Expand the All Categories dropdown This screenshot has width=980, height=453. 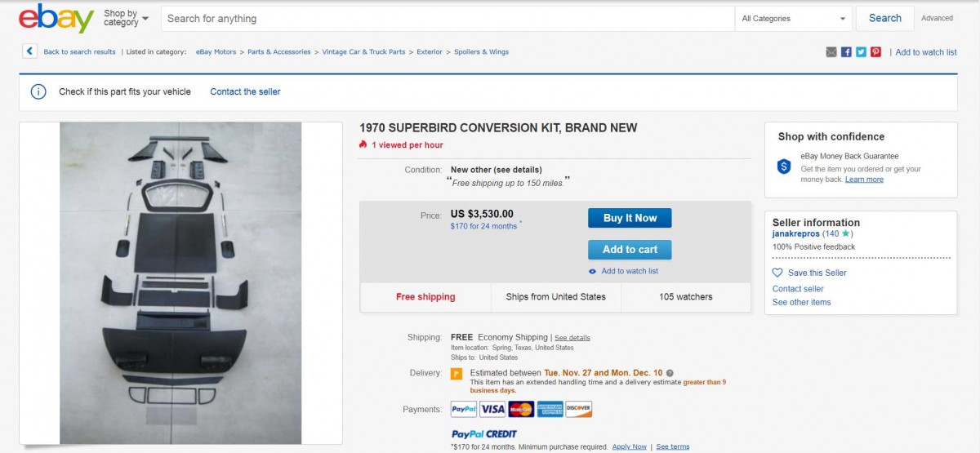tap(794, 19)
